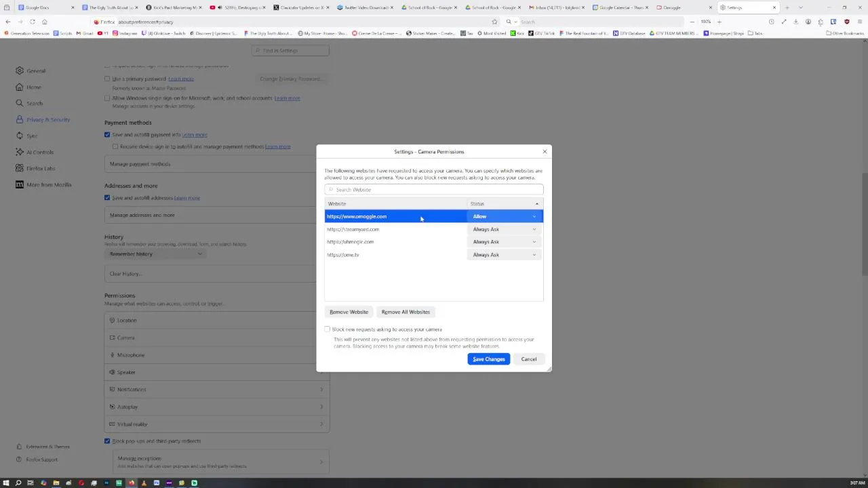This screenshot has height=488, width=868.
Task: Click Remove All Websites button
Action: (x=406, y=312)
